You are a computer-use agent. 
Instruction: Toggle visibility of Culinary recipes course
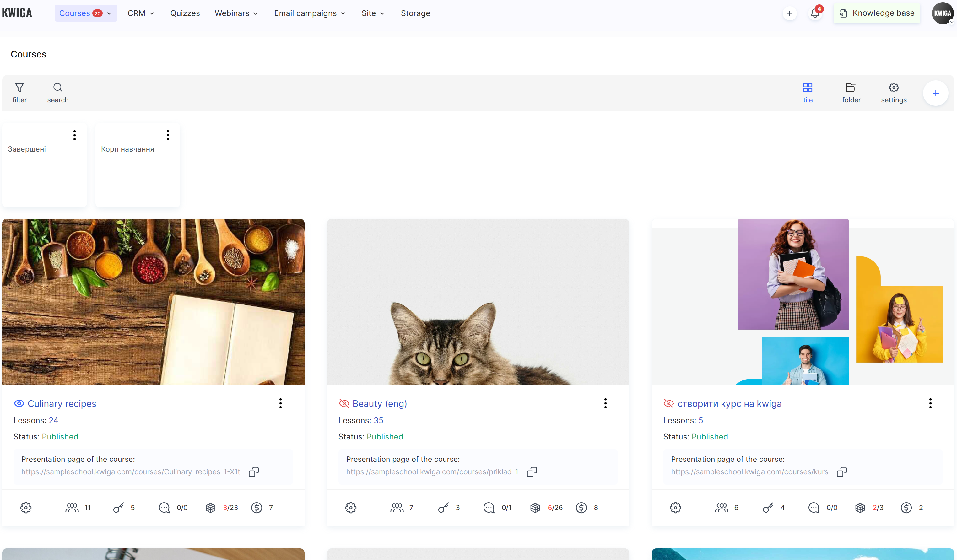pos(19,404)
